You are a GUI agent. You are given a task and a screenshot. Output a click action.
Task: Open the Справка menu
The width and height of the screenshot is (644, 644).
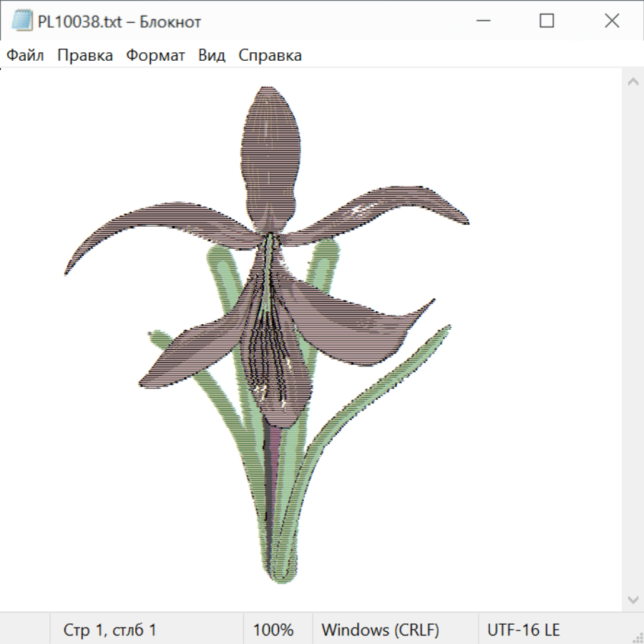[270, 56]
